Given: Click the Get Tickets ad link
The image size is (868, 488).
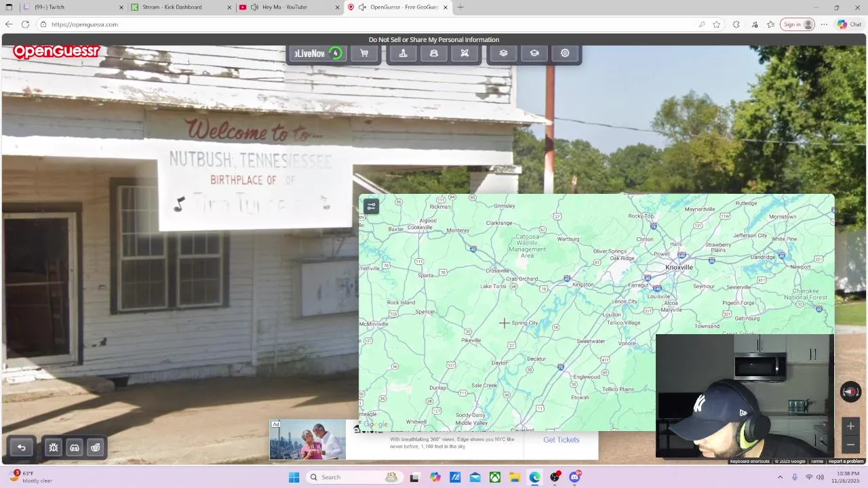Looking at the screenshot, I should [x=561, y=440].
